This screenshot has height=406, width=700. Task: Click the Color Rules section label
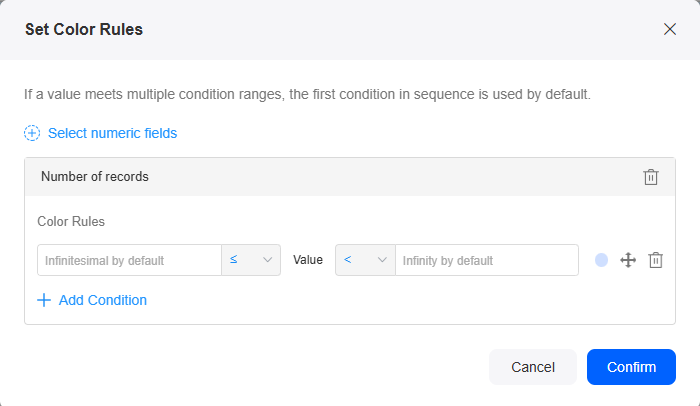pyautogui.click(x=71, y=222)
